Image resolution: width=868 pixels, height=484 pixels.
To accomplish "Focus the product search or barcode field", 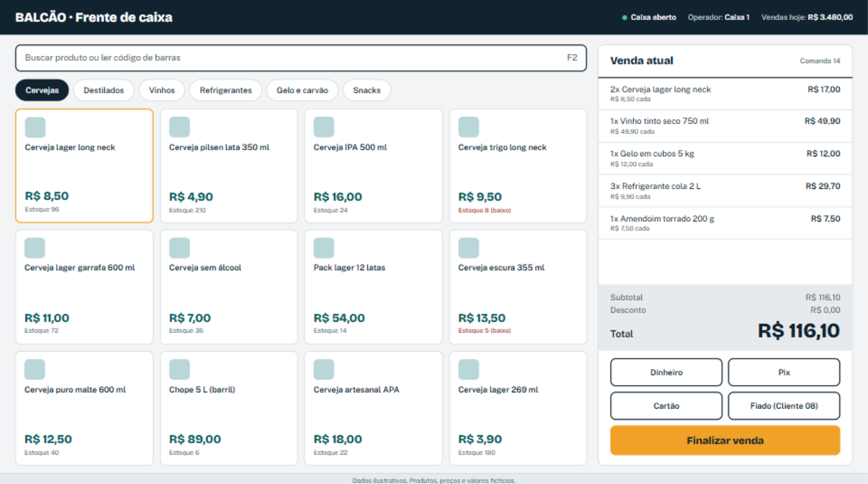I will [301, 58].
